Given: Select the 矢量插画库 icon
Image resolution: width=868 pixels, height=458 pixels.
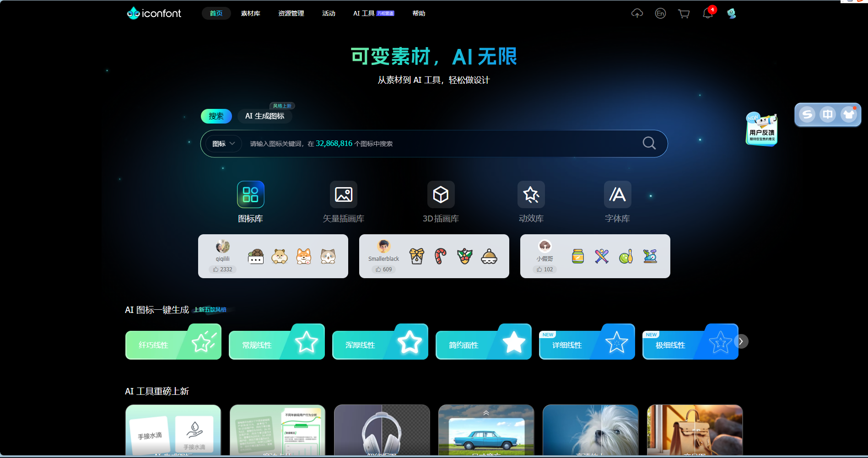Looking at the screenshot, I should point(343,194).
